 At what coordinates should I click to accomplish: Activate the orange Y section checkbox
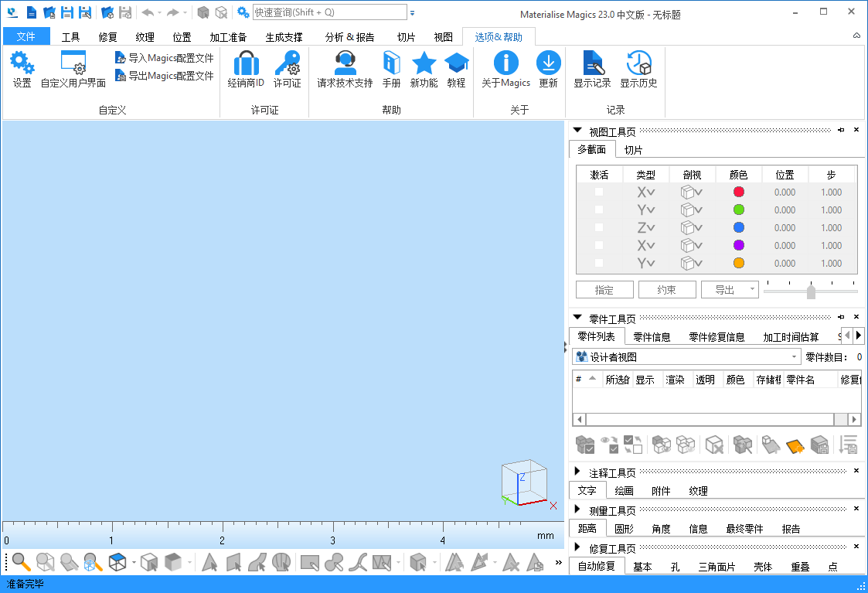pyautogui.click(x=598, y=263)
